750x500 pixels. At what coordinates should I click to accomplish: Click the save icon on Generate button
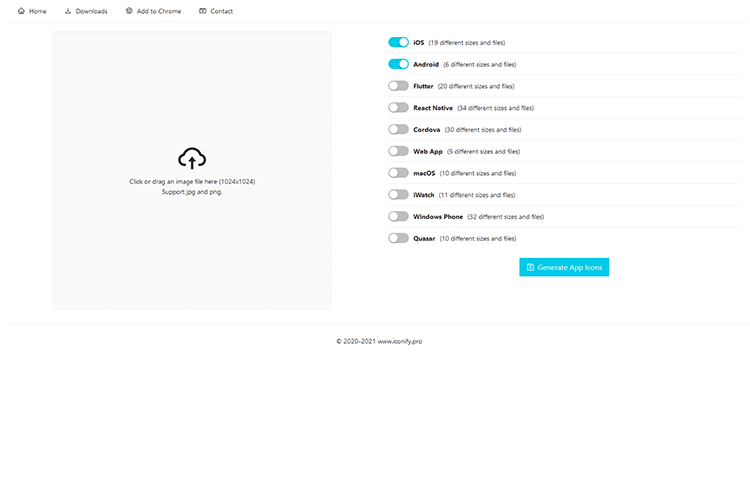(x=530, y=268)
